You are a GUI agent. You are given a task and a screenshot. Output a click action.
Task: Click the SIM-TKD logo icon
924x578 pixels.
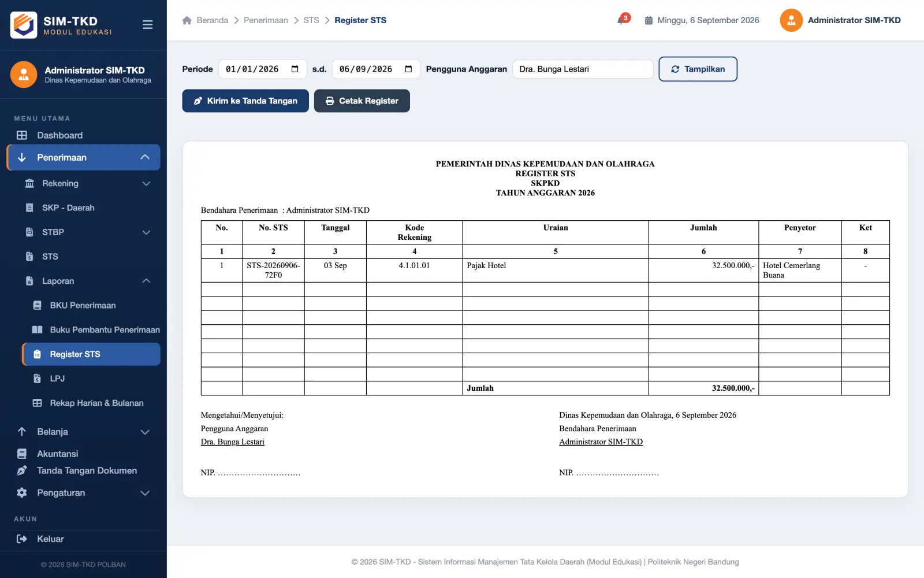[24, 25]
